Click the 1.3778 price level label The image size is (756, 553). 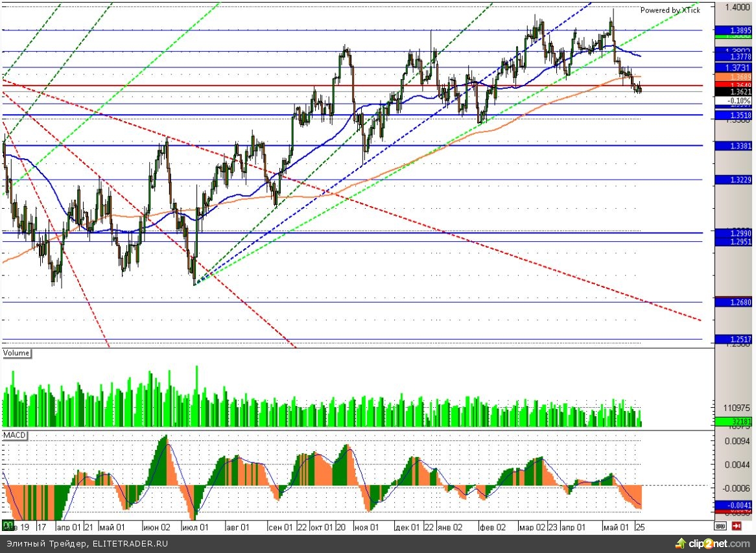(733, 56)
